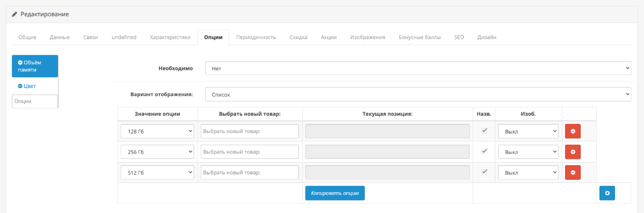Click current position field in 512 Гб row

(x=387, y=172)
